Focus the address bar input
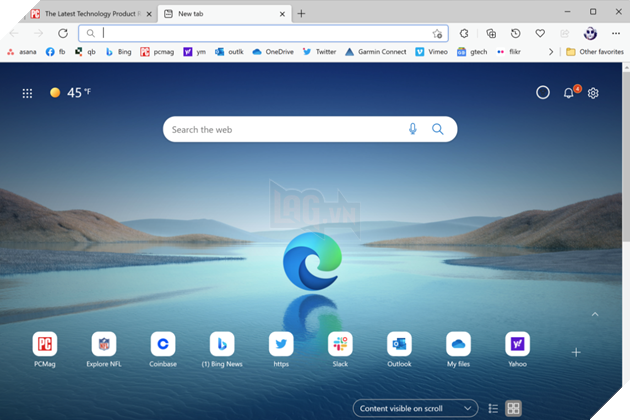This screenshot has height=420, width=630. [263, 33]
